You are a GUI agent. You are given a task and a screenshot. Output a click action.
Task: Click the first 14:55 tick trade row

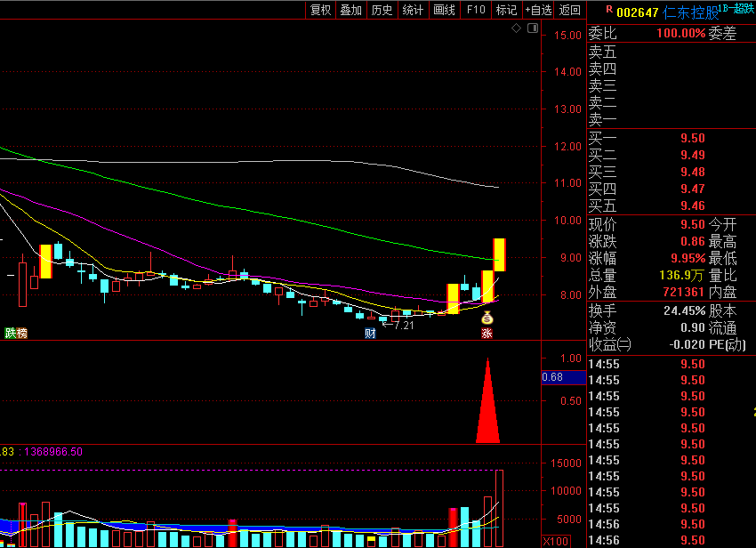click(672, 364)
